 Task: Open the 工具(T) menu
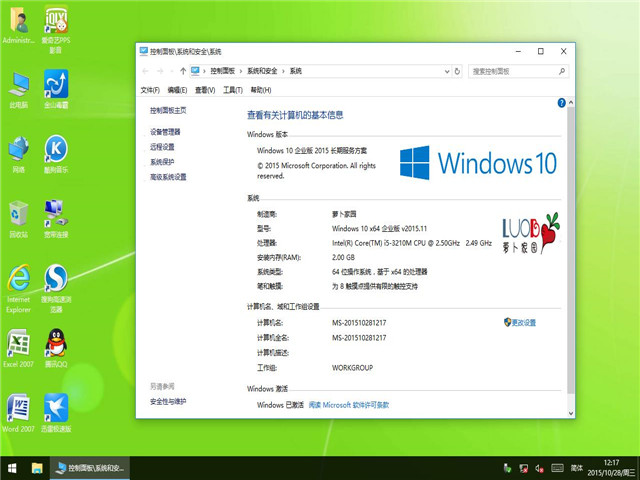point(233,90)
